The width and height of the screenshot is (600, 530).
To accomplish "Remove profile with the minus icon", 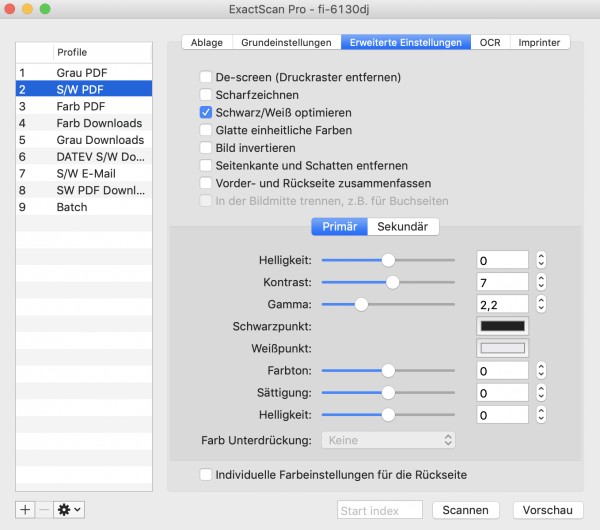I will (44, 510).
